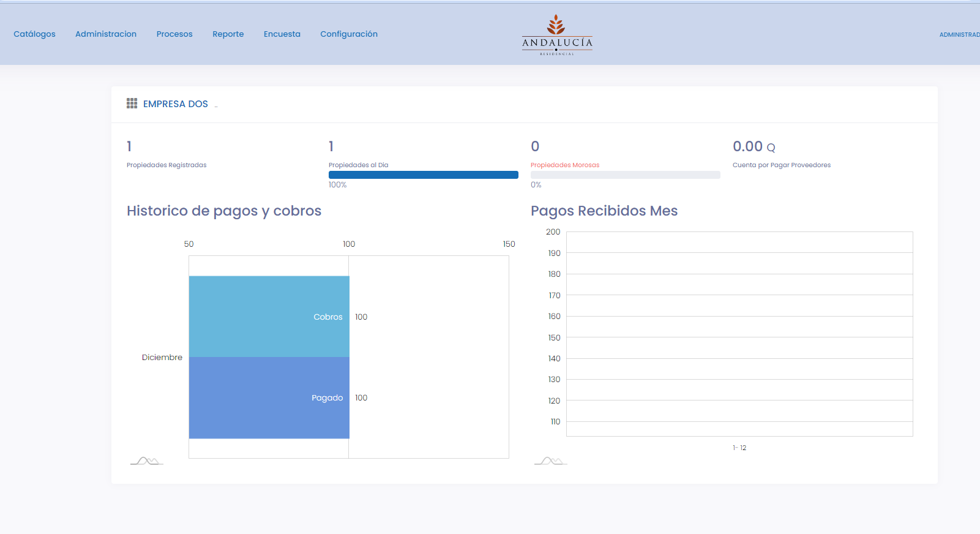Click the 100% label under Propiedades al Dia
The image size is (980, 534).
tap(338, 185)
